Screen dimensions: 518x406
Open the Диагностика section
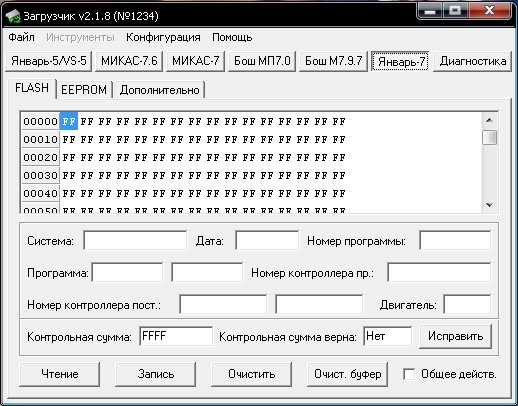pyautogui.click(x=473, y=61)
